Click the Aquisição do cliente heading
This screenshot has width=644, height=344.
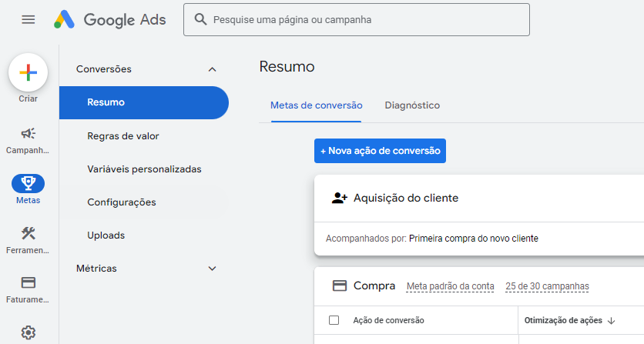pyautogui.click(x=406, y=198)
